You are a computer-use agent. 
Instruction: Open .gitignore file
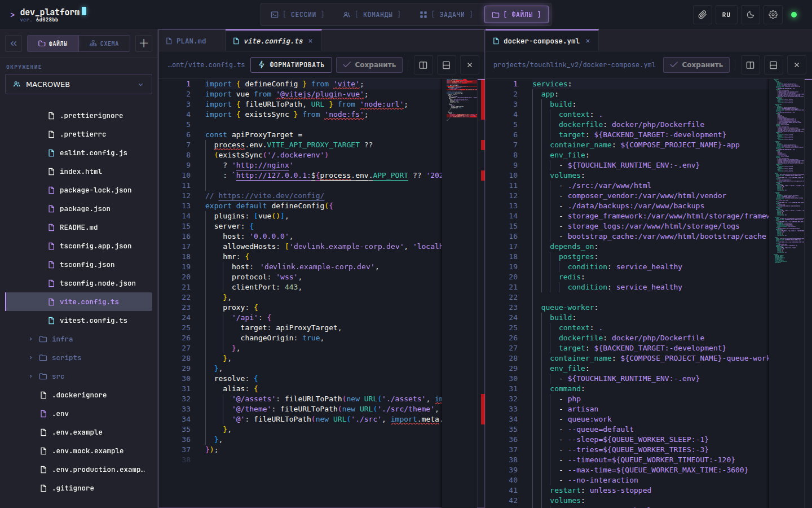79,488
